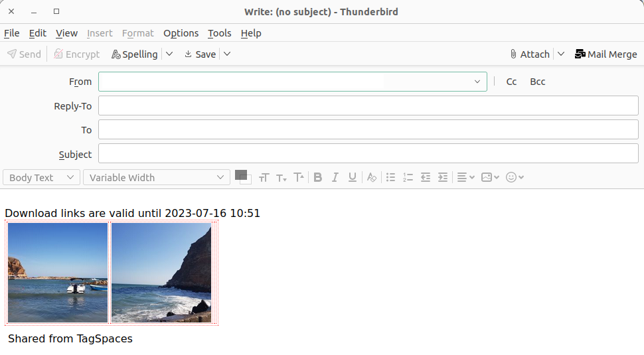Toggle bold formatting

pos(317,177)
